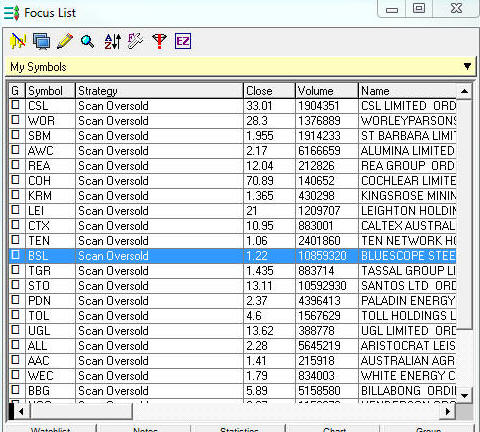Close the Focus List window
This screenshot has height=432, width=480.
click(456, 9)
